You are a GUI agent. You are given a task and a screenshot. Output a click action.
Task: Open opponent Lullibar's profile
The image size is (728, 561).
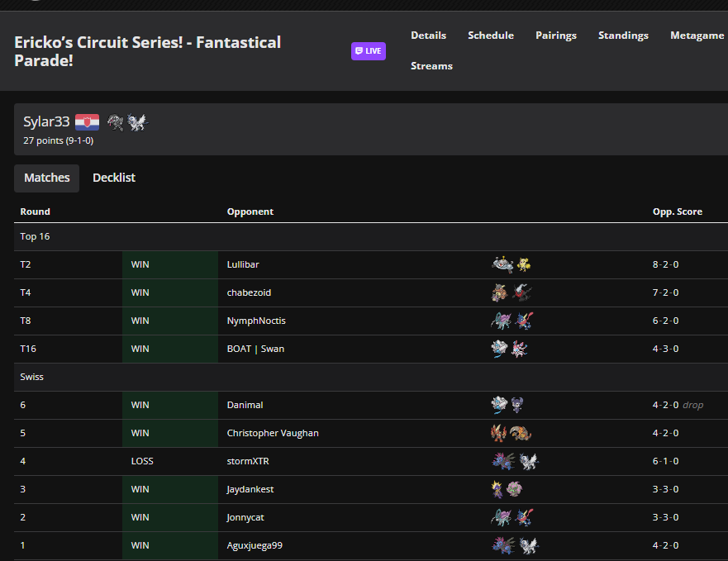coord(243,264)
